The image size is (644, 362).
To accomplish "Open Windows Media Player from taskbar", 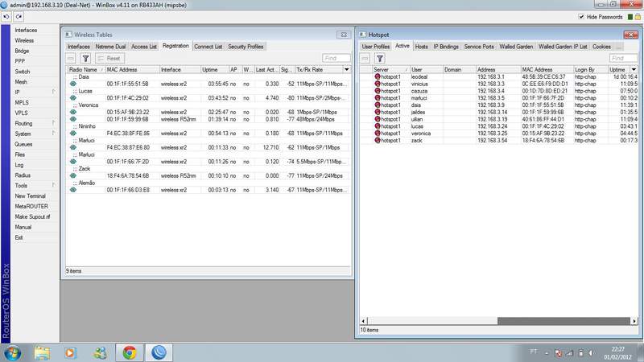I will 70,352.
